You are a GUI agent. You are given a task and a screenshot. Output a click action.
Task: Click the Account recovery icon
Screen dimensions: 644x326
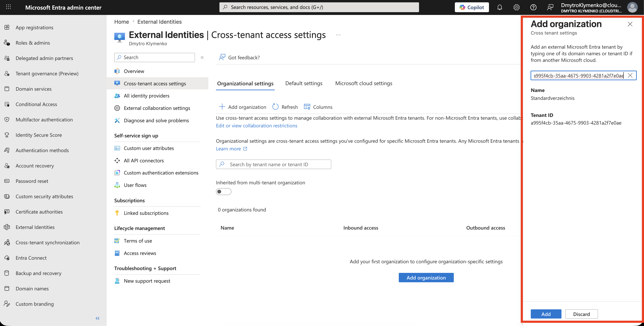(x=7, y=166)
